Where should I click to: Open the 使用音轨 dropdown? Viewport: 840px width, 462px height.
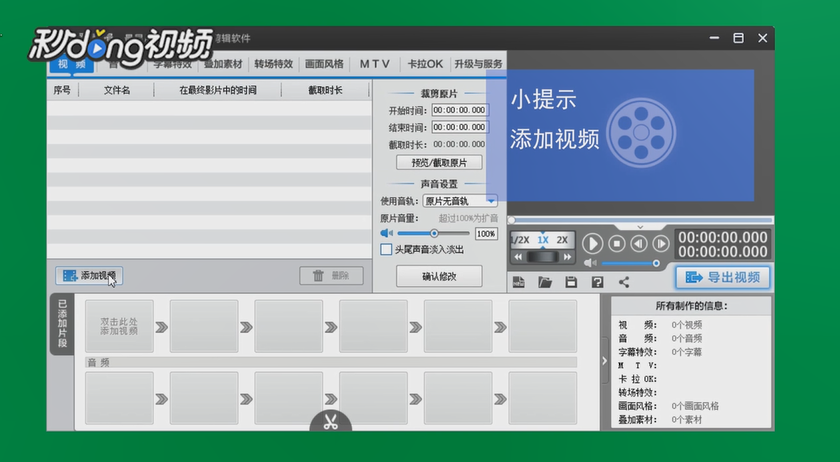coord(460,201)
